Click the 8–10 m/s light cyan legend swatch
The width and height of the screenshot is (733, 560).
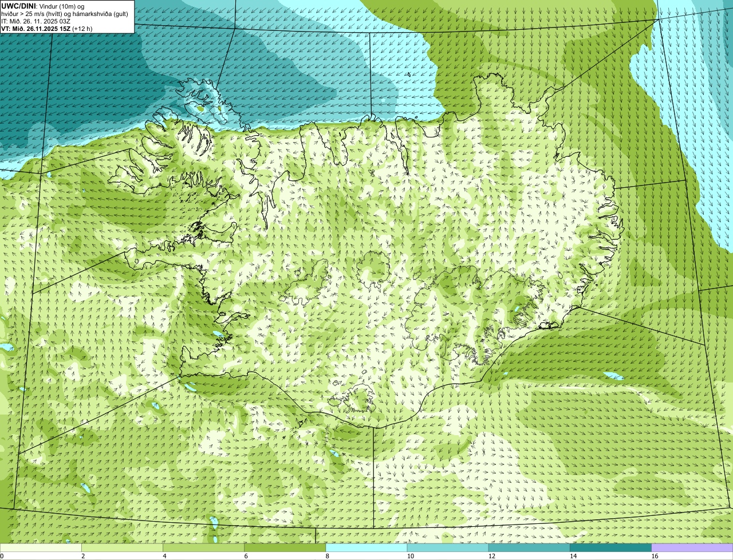click(x=366, y=547)
